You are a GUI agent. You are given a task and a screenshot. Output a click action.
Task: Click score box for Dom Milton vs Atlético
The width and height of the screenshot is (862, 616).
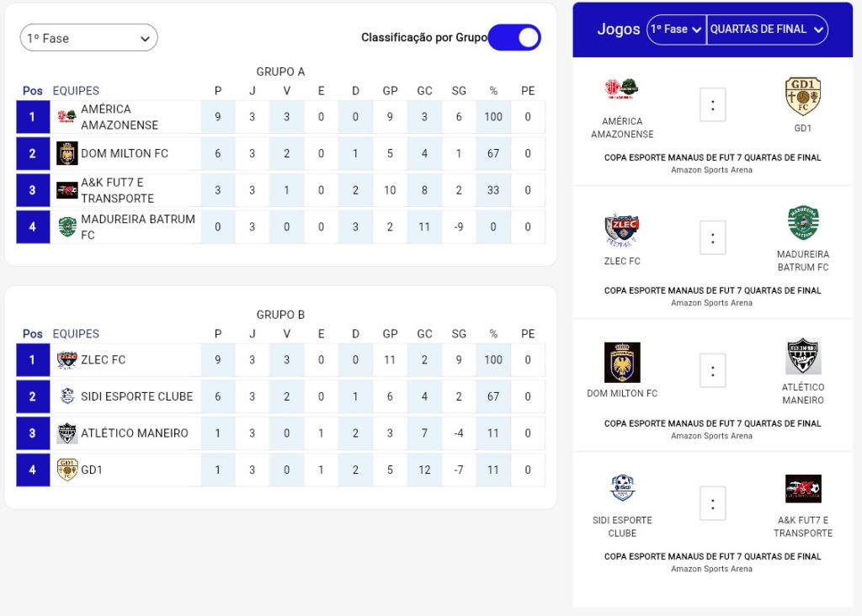[712, 370]
